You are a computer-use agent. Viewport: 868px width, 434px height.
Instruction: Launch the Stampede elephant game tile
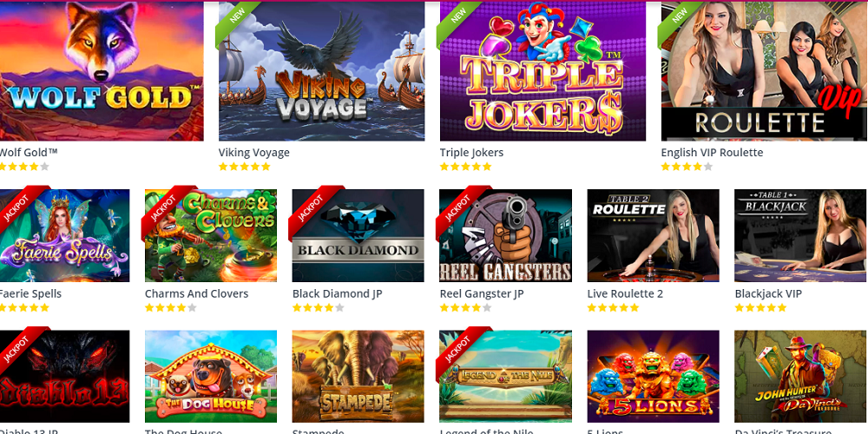[358, 377]
